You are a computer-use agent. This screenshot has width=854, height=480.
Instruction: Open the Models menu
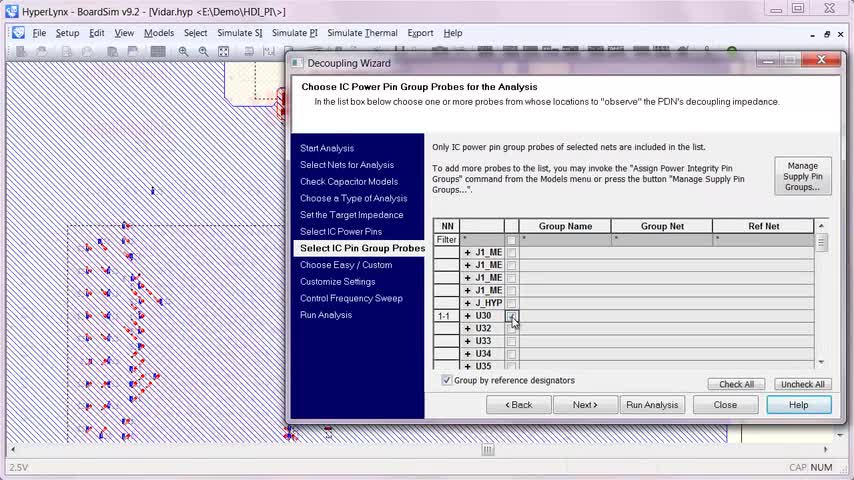(159, 33)
